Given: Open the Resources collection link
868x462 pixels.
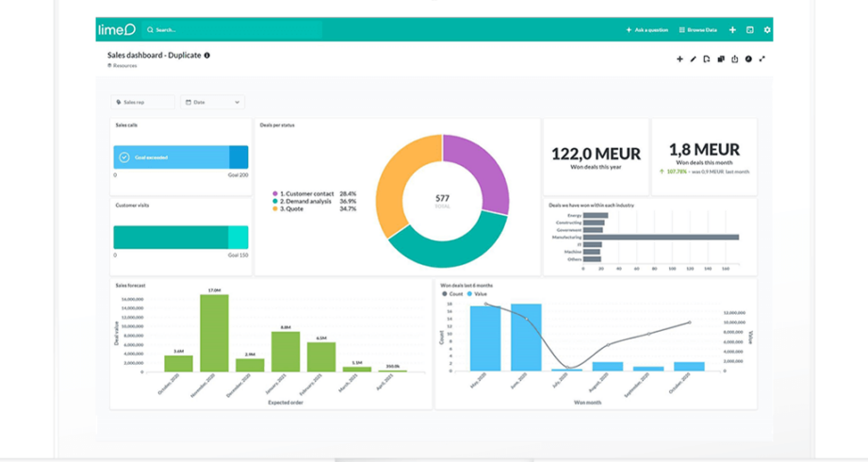Looking at the screenshot, I should (123, 65).
